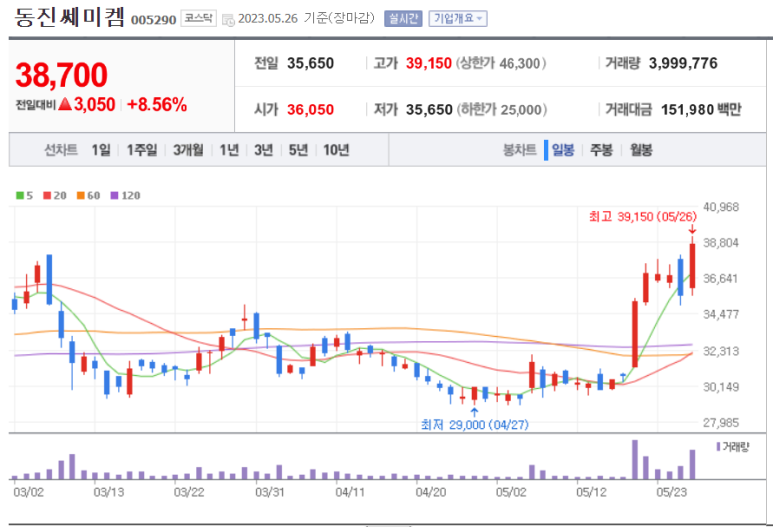Switch to 일봉 daily candle chart
The height and width of the screenshot is (527, 773).
tap(562, 150)
